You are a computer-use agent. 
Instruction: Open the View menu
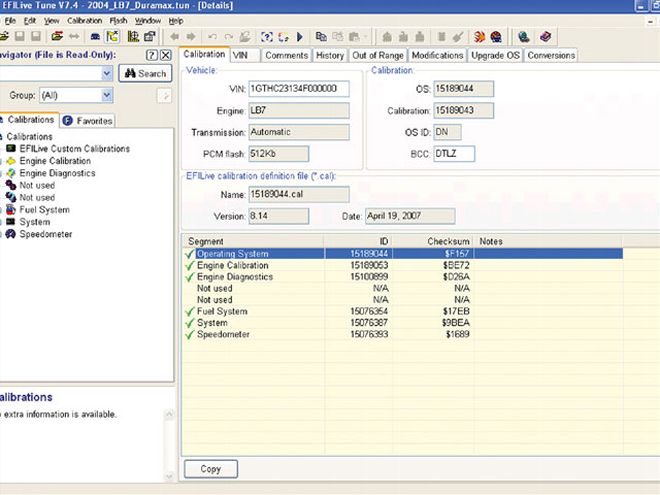pyautogui.click(x=51, y=21)
